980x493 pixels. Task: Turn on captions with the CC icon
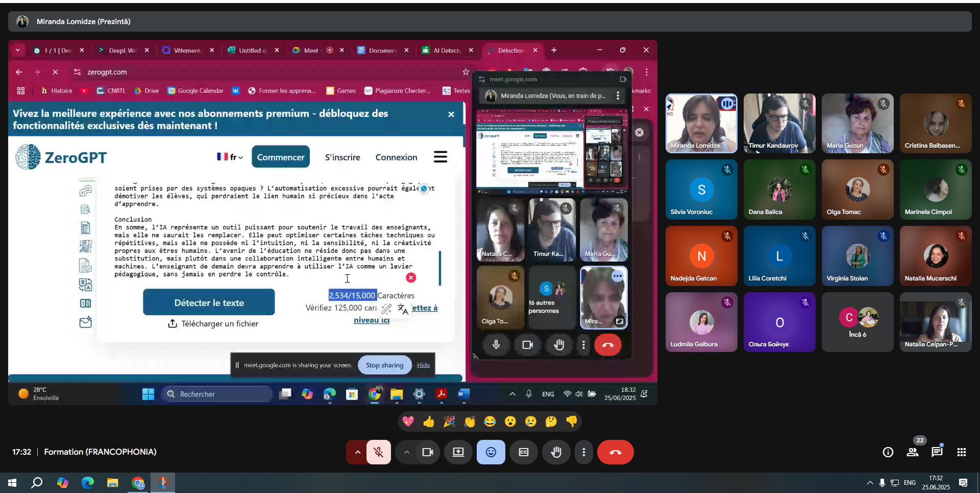524,452
